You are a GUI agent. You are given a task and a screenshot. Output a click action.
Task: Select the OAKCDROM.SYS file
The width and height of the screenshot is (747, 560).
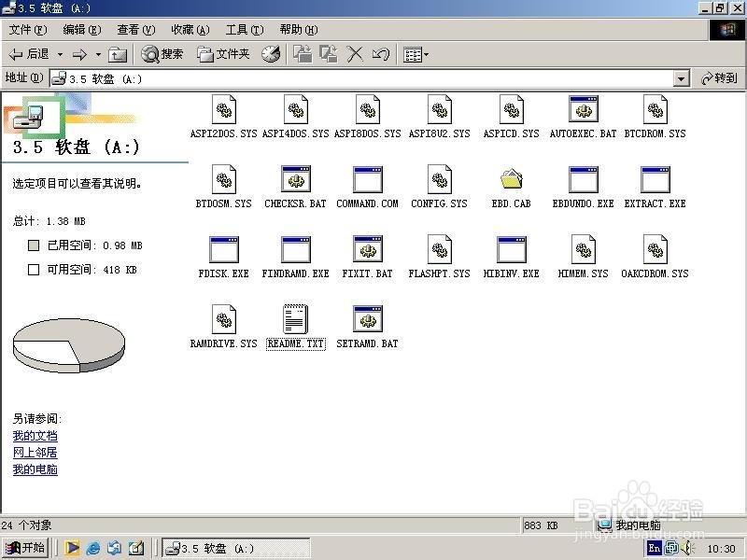(655, 249)
